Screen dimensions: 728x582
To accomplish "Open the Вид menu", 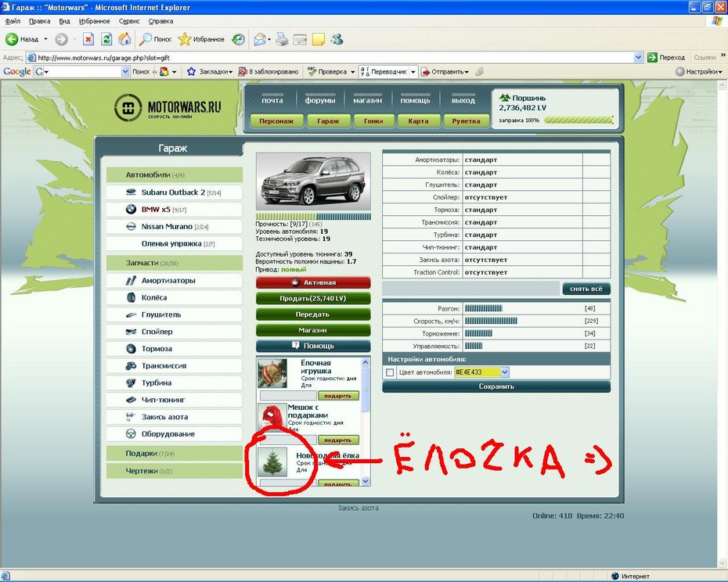I will 64,21.
